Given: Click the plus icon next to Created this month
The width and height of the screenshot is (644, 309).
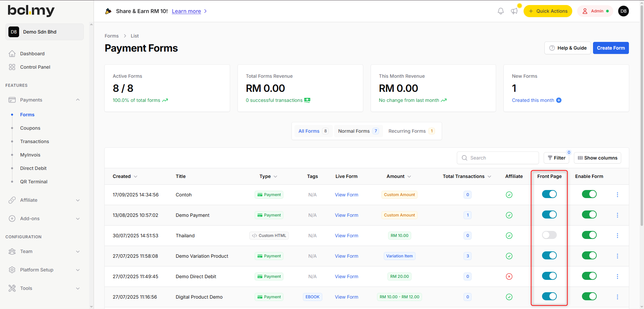Looking at the screenshot, I should coord(559,100).
